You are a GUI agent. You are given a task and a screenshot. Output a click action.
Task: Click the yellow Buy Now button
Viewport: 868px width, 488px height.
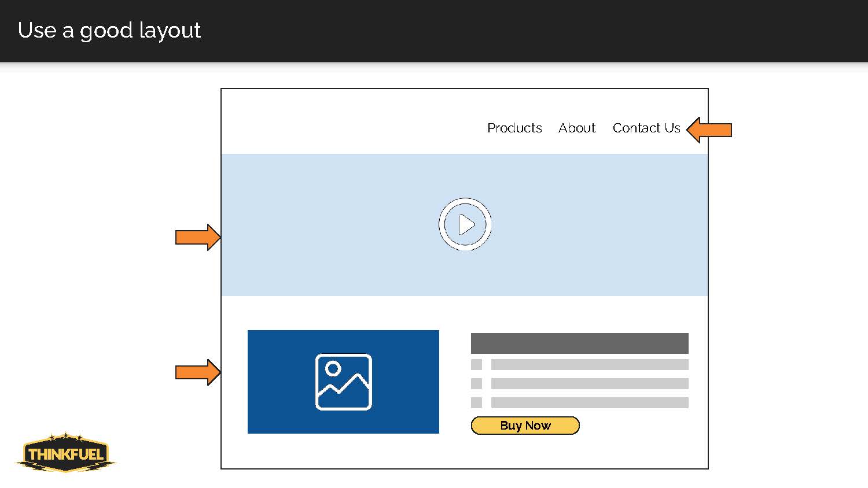(x=525, y=426)
